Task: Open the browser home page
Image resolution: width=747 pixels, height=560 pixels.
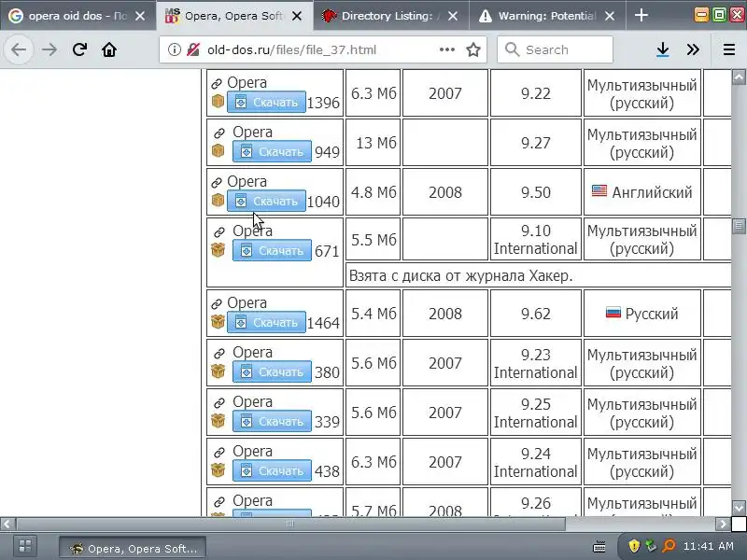Action: click(109, 49)
